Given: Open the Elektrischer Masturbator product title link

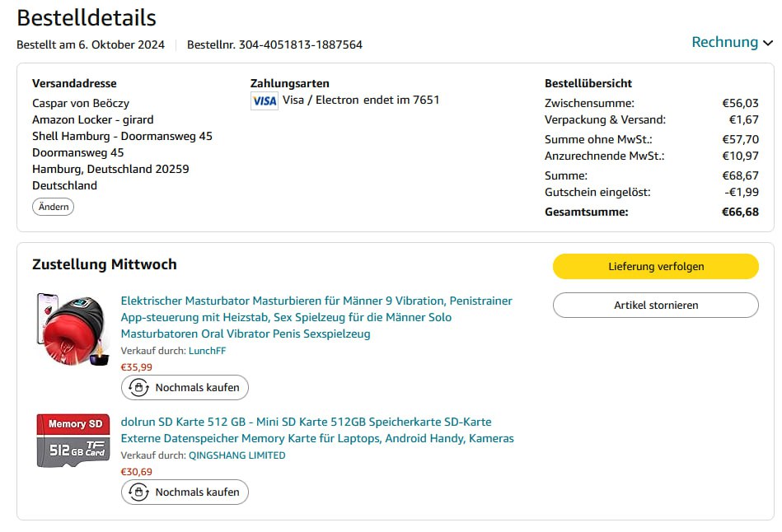Looking at the screenshot, I should tap(316, 317).
